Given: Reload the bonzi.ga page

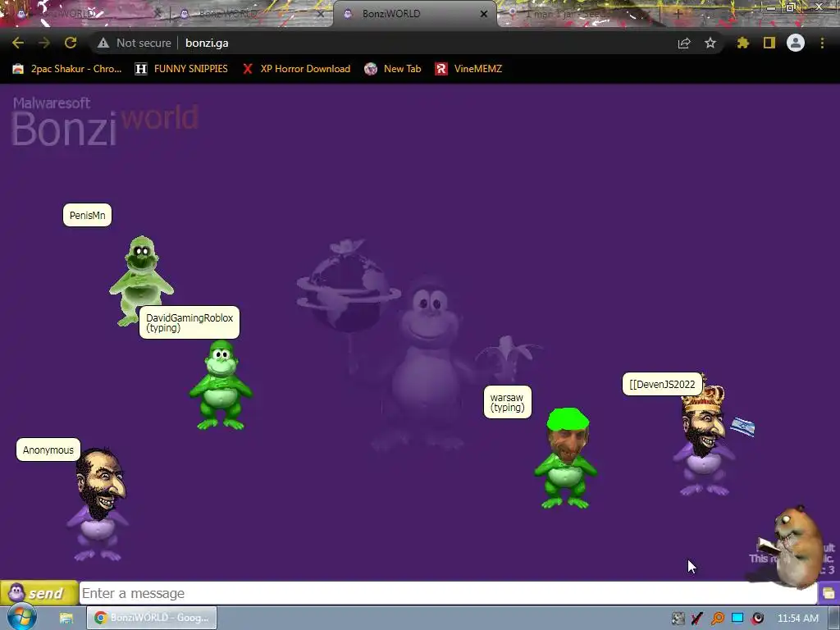Looking at the screenshot, I should click(71, 43).
